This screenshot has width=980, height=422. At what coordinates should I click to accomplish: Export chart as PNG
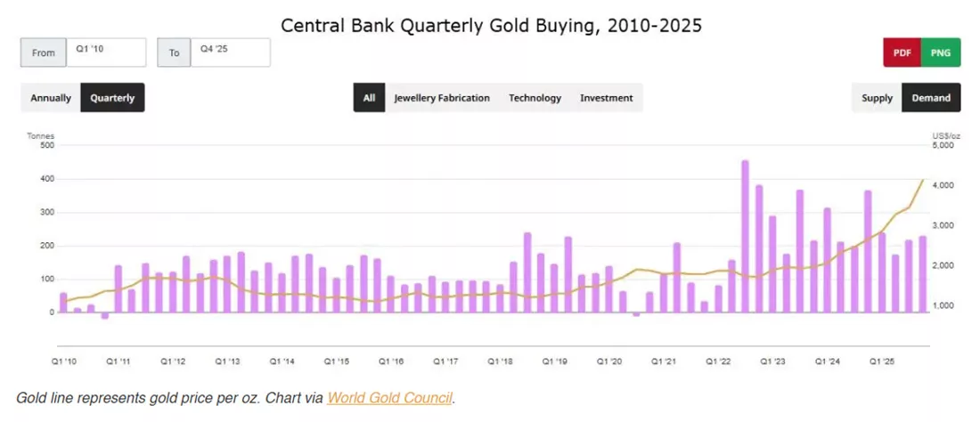tap(941, 53)
